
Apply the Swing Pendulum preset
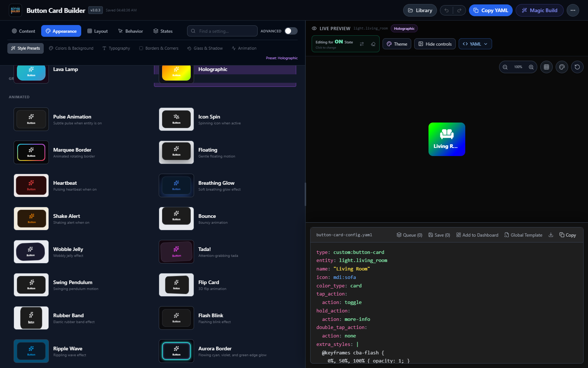point(80,285)
